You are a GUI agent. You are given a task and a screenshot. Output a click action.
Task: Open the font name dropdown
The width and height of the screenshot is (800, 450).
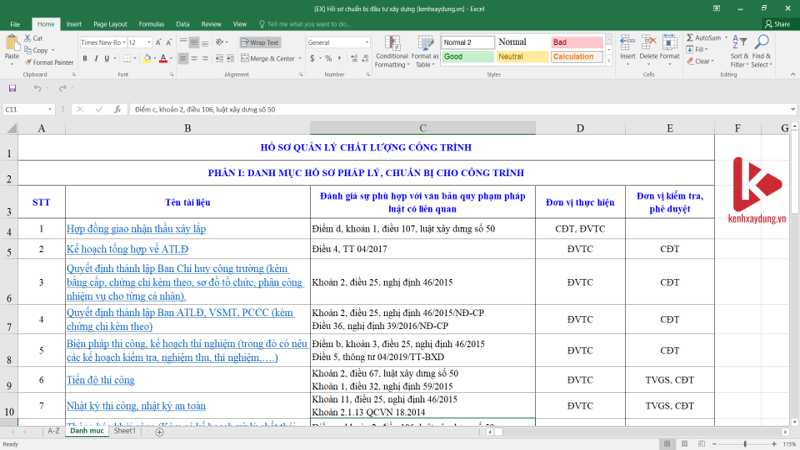pyautogui.click(x=122, y=42)
